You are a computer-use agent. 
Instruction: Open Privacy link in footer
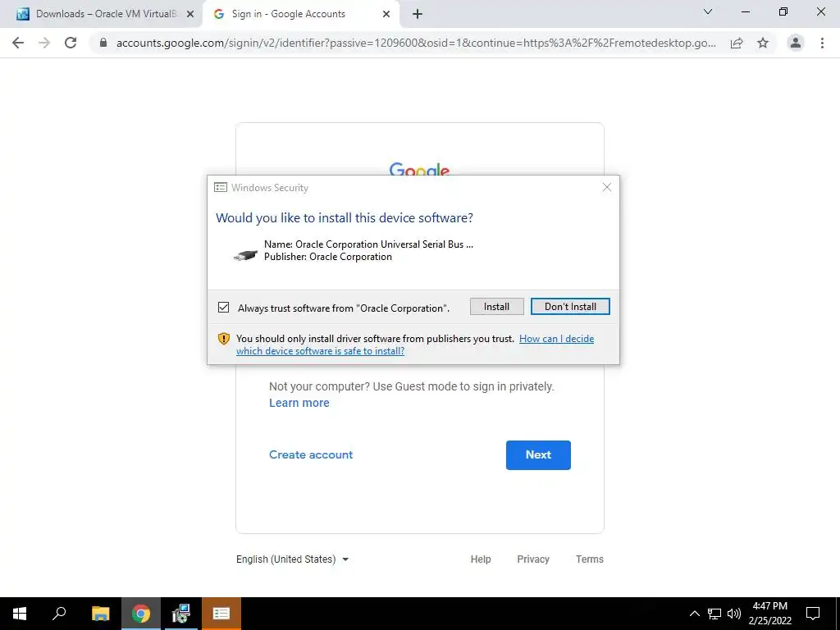click(533, 559)
